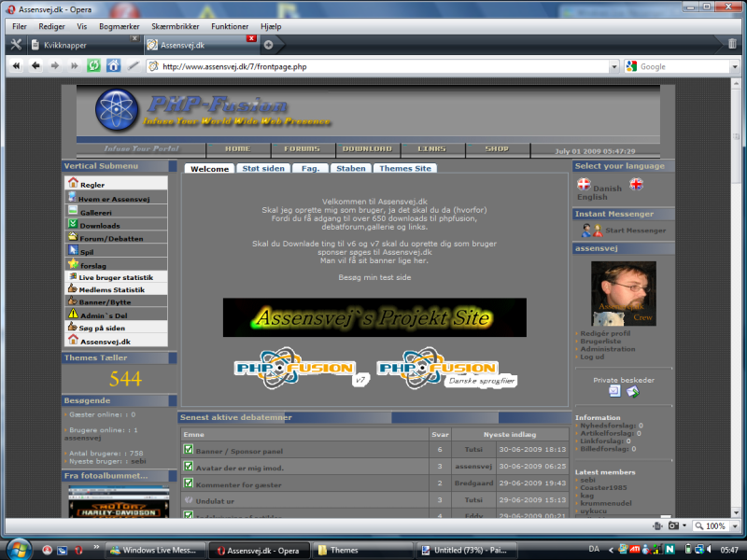Open the Hjælp menu
The width and height of the screenshot is (747, 560).
pyautogui.click(x=271, y=27)
